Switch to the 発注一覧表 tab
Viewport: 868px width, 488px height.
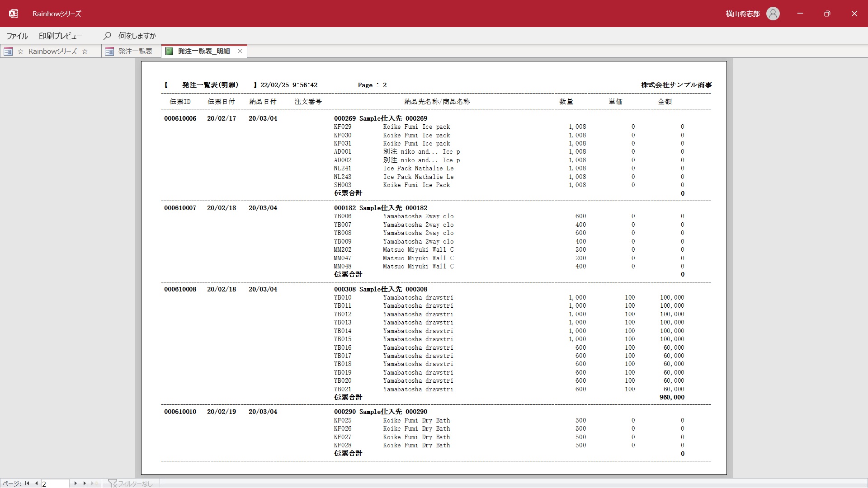click(x=135, y=52)
